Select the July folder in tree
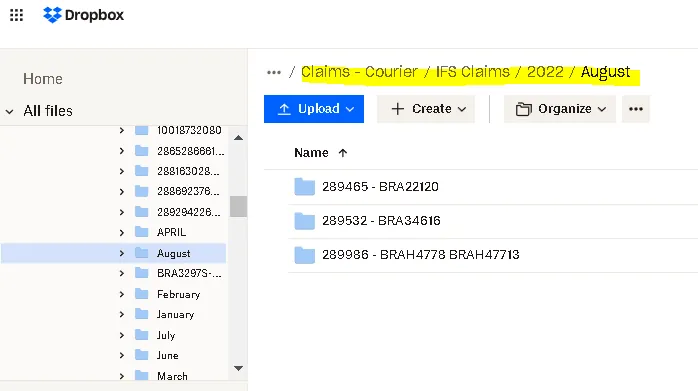This screenshot has height=391, width=698. click(x=166, y=335)
